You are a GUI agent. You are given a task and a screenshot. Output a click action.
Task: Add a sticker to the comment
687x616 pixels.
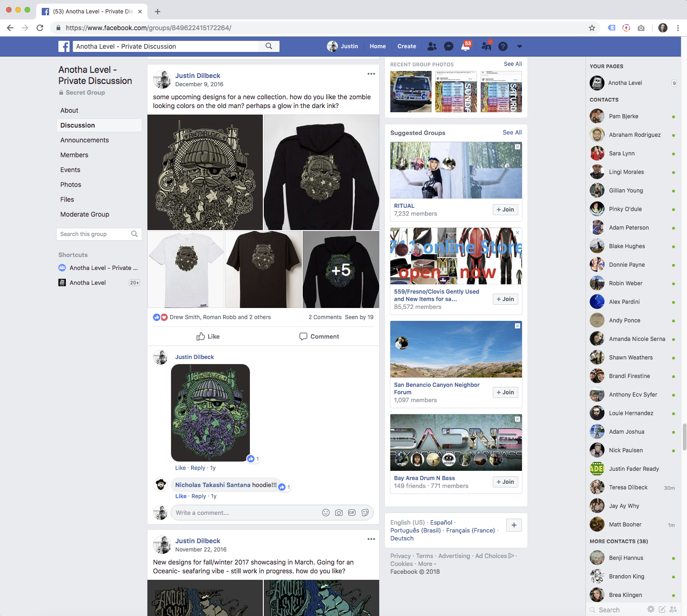pyautogui.click(x=365, y=513)
